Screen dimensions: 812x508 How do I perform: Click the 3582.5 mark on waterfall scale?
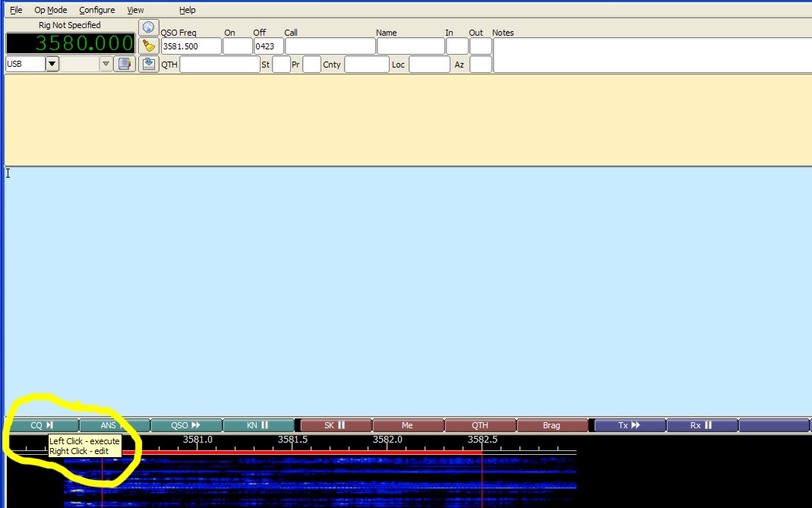482,440
